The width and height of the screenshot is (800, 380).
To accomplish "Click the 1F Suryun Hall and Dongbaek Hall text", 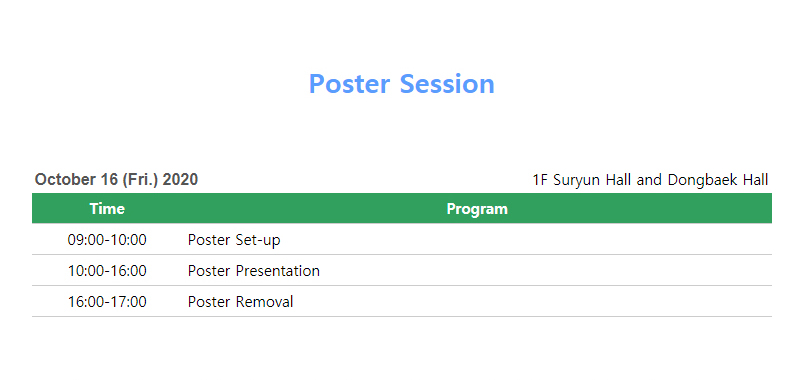I will 651,180.
